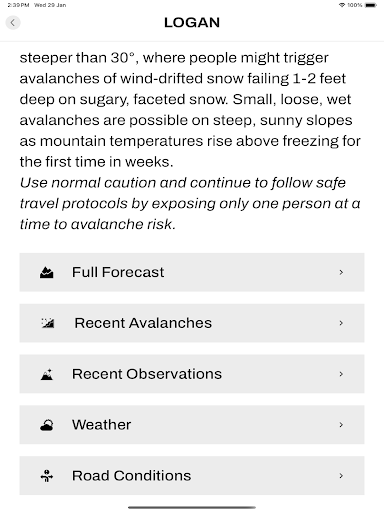Click the Full Forecast mountain icon
Image resolution: width=384 pixels, height=512 pixels.
point(47,272)
